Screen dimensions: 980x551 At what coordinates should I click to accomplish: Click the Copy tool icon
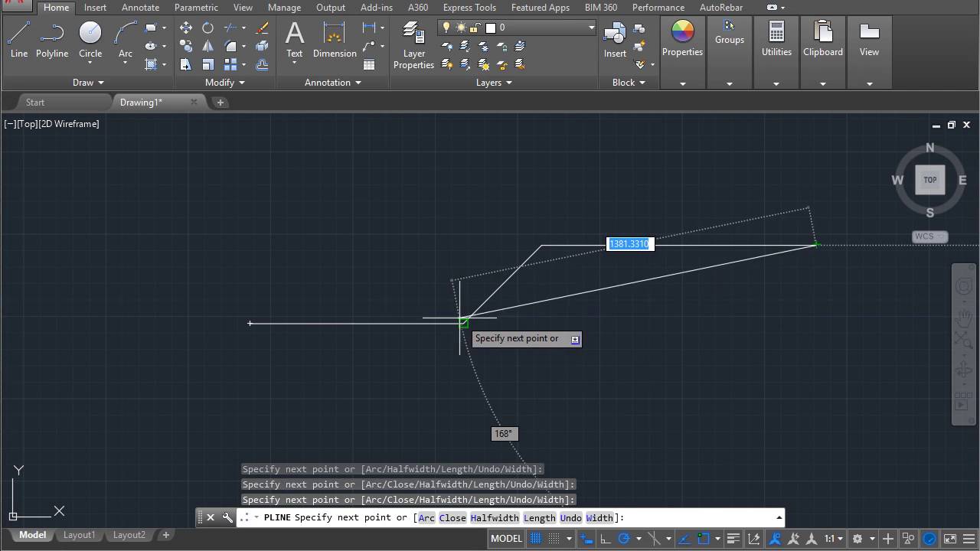[186, 46]
